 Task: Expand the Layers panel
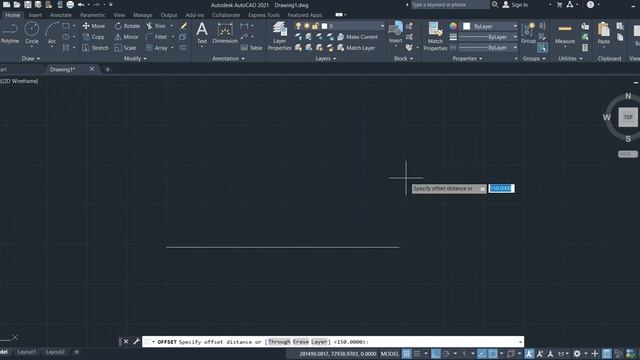tap(325, 58)
